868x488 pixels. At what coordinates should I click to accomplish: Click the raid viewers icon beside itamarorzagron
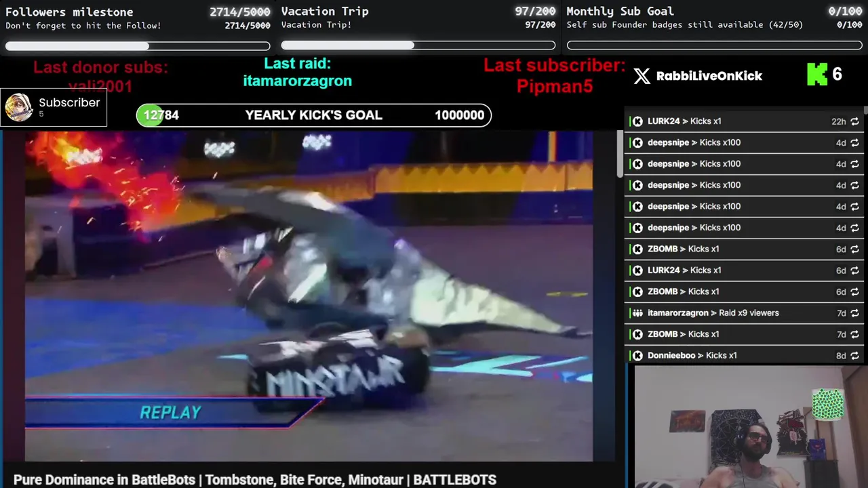[637, 313]
